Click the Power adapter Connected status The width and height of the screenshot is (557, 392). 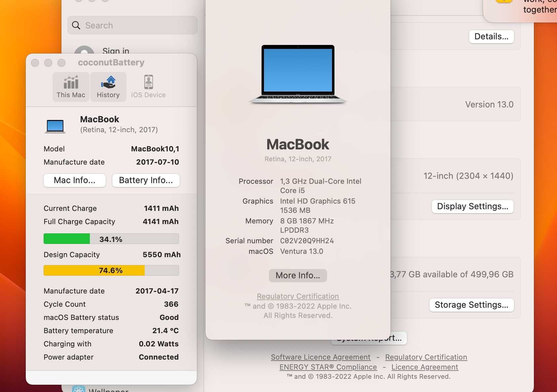coord(159,357)
